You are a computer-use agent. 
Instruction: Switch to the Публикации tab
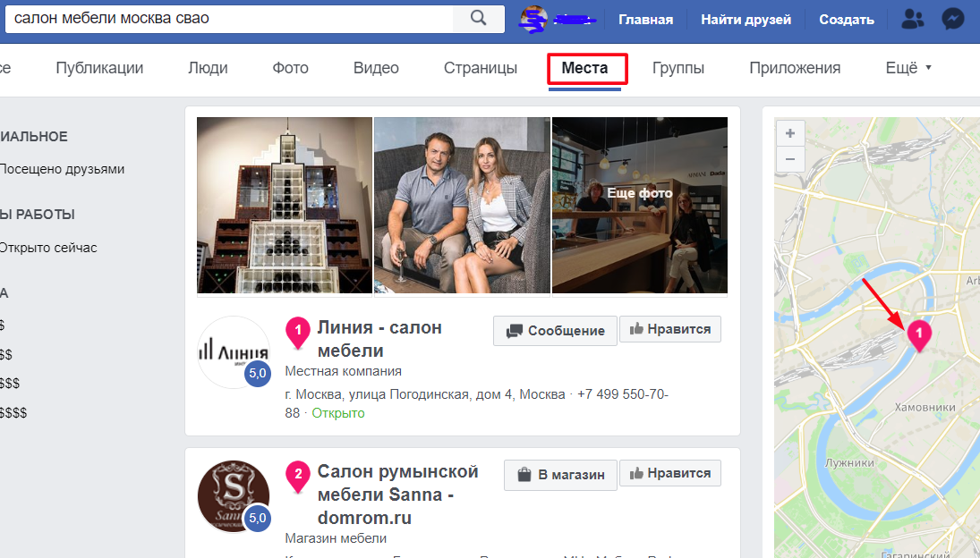point(99,67)
